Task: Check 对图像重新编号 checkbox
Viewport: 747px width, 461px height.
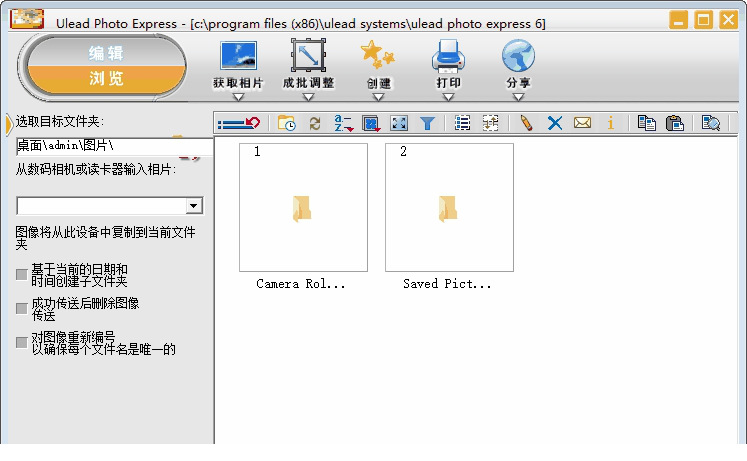Action: (x=21, y=343)
